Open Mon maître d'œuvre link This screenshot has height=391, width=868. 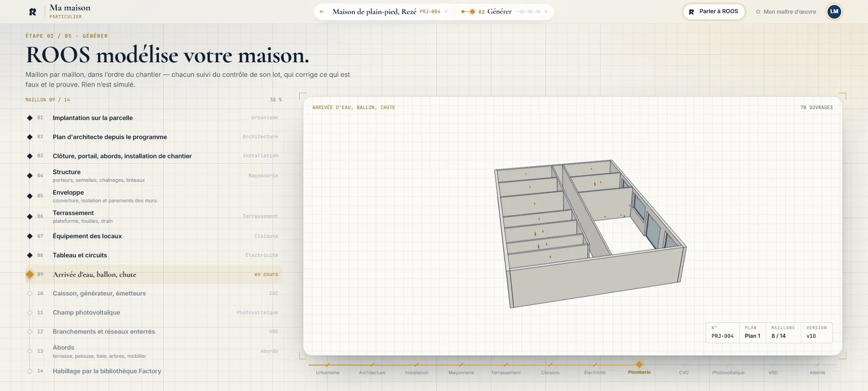tap(786, 12)
